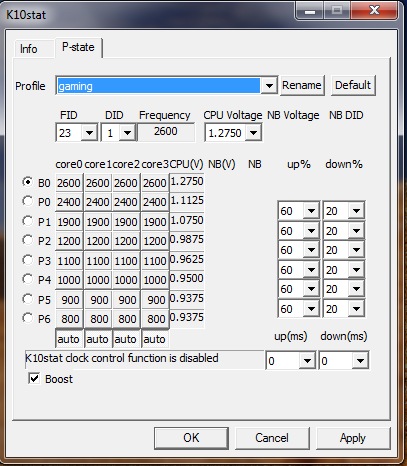Select the P6 state radio button

point(27,318)
